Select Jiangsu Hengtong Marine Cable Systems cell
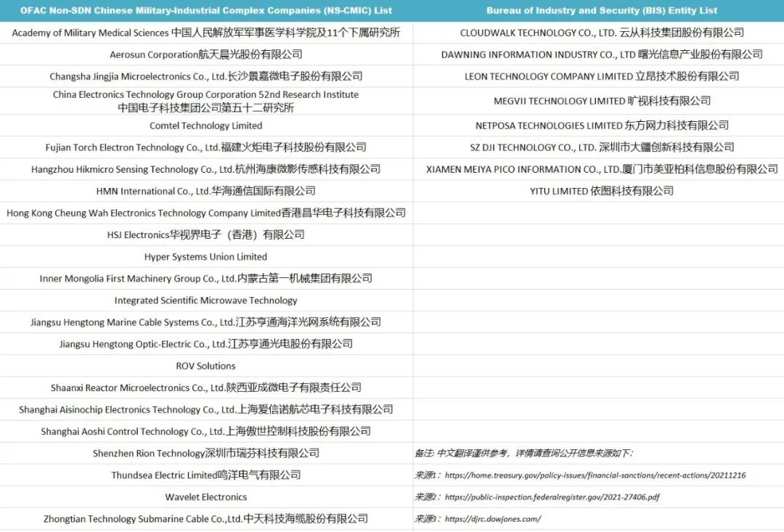Image resolution: width=784 pixels, height=532 pixels. (x=206, y=322)
